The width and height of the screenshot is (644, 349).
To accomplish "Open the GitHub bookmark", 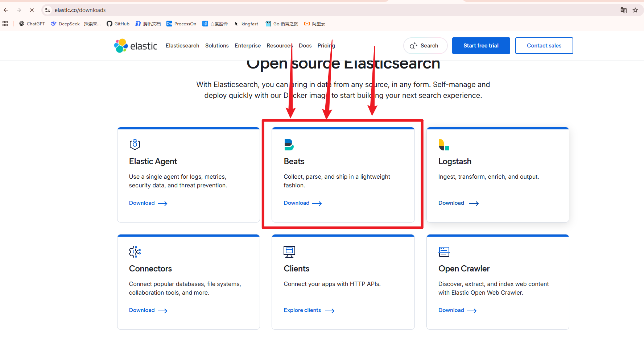I will point(118,24).
